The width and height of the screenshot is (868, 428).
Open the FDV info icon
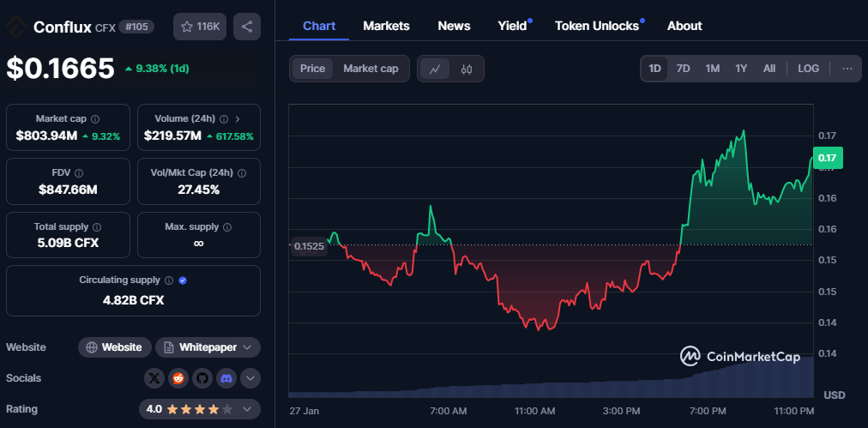click(79, 173)
